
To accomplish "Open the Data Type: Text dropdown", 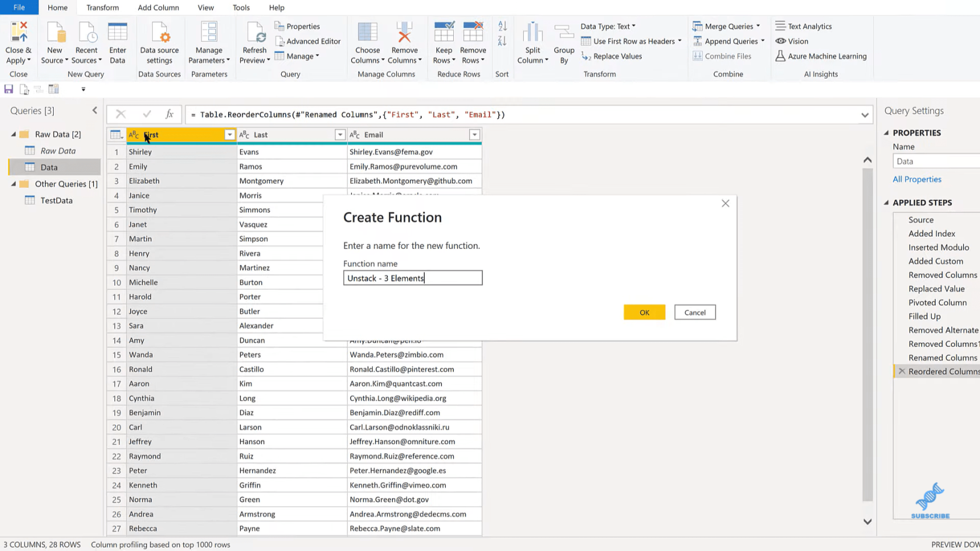I will (608, 26).
